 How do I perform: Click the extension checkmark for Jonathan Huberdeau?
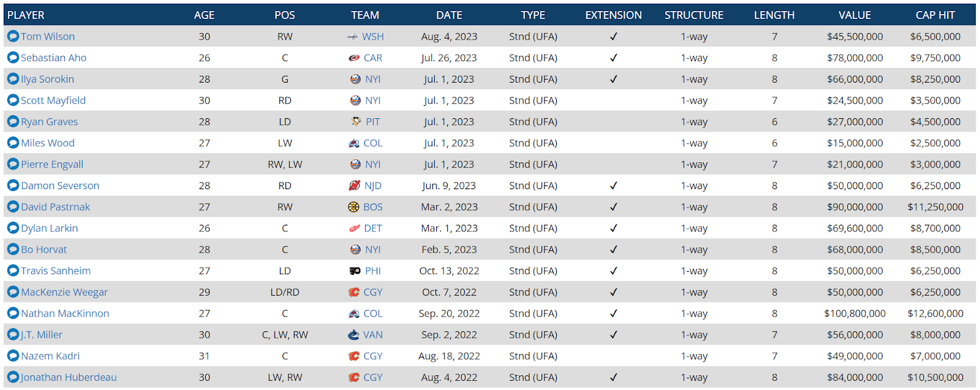614,377
